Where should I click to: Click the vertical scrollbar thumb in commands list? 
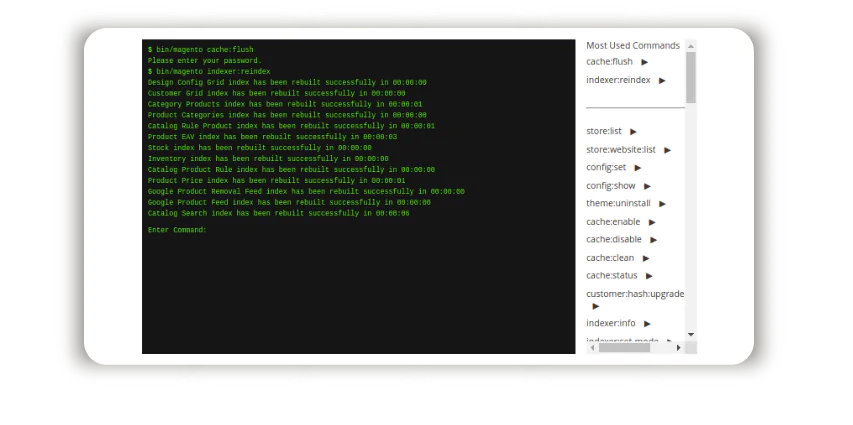(691, 77)
